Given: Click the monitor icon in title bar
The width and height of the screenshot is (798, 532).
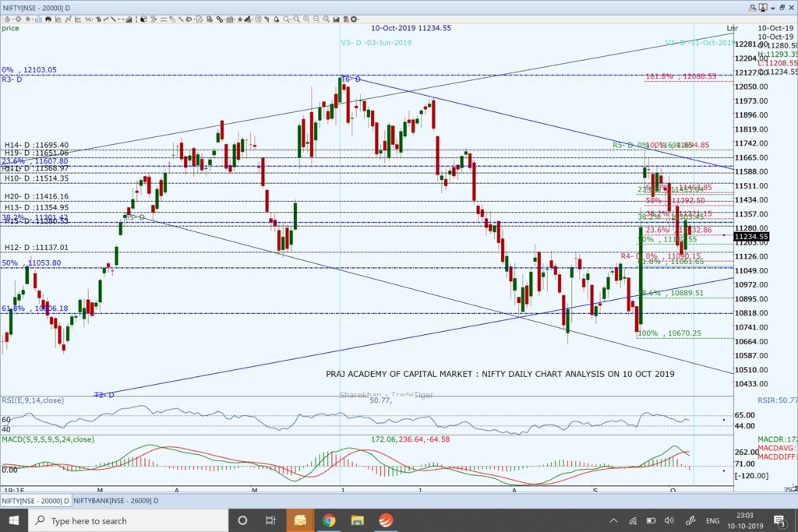Looking at the screenshot, I should pyautogui.click(x=762, y=8).
